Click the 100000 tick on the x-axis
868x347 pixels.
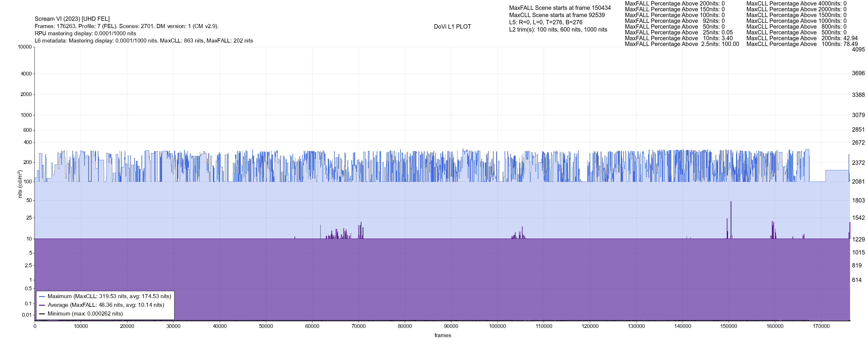tap(497, 326)
